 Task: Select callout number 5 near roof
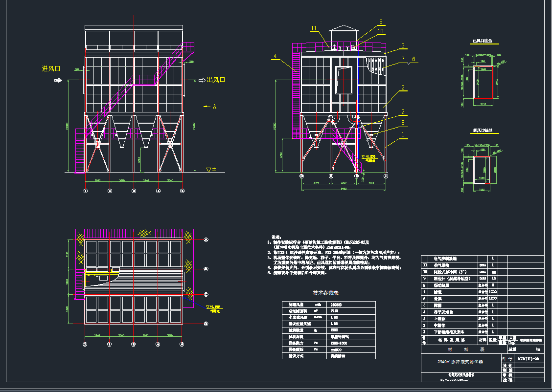[380, 22]
